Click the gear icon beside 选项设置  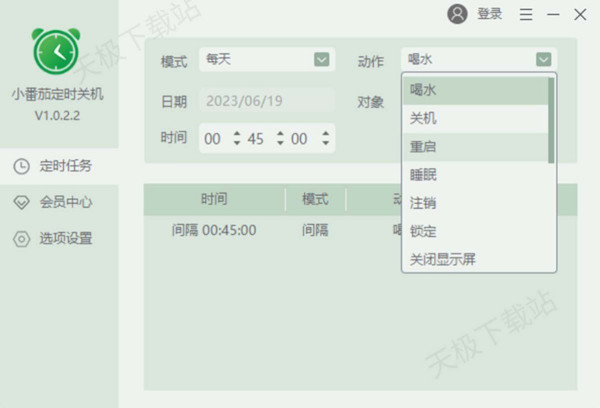coord(21,239)
